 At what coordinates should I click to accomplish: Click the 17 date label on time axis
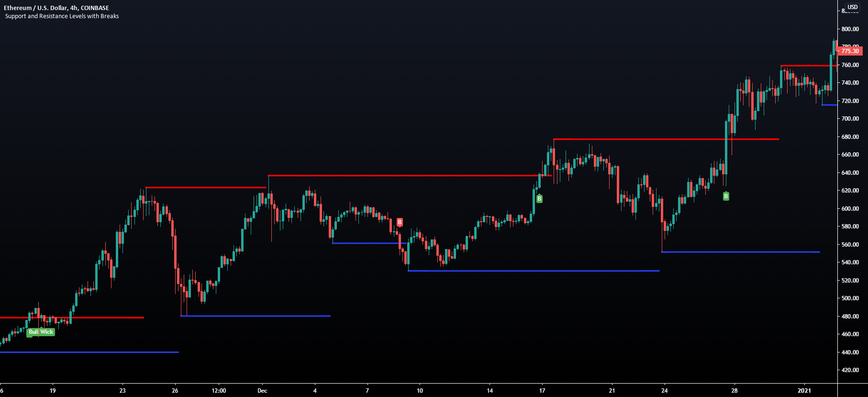pos(542,391)
